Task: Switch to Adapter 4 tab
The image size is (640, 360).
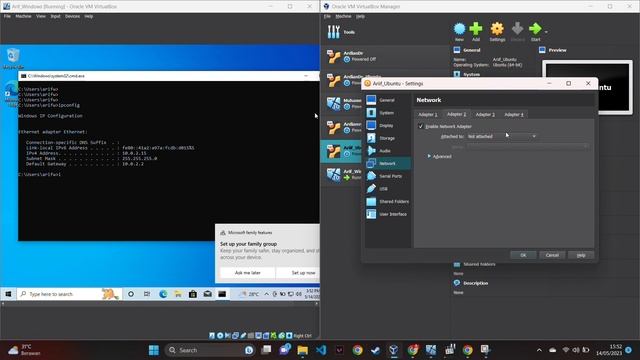Action: (514, 115)
